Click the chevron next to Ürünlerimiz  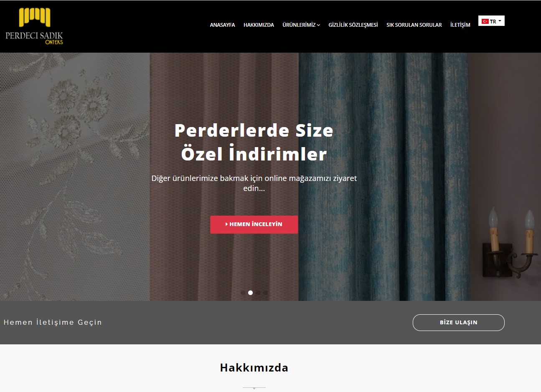318,25
